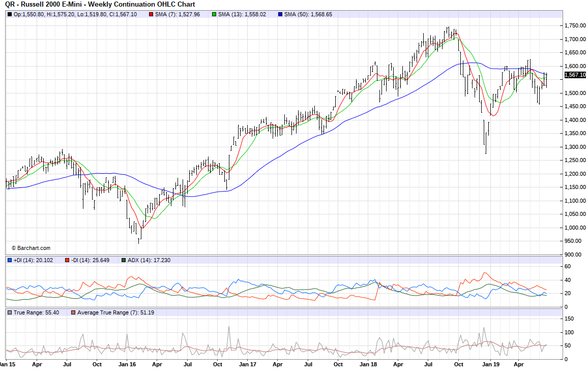
Task: Select the highlighted 1,567.10 current price label
Action: (x=575, y=75)
